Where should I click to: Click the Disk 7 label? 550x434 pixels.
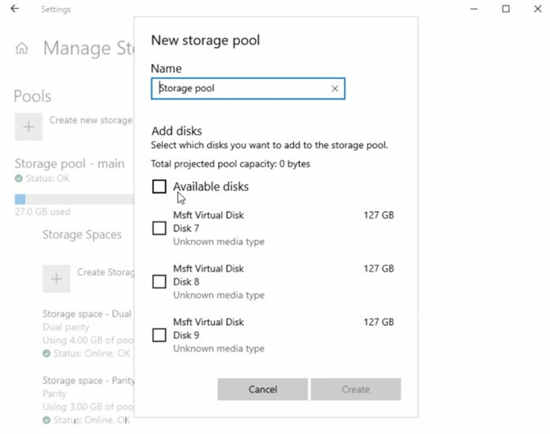(186, 228)
